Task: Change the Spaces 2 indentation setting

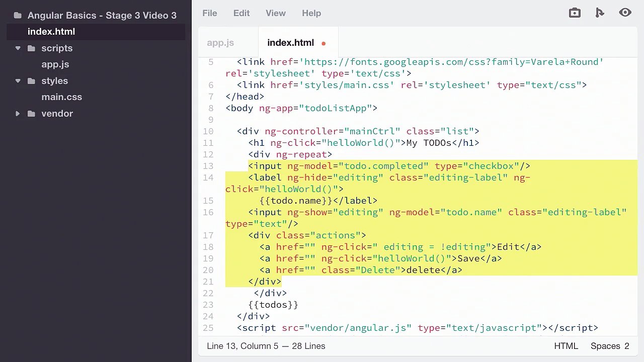Action: [x=610, y=346]
